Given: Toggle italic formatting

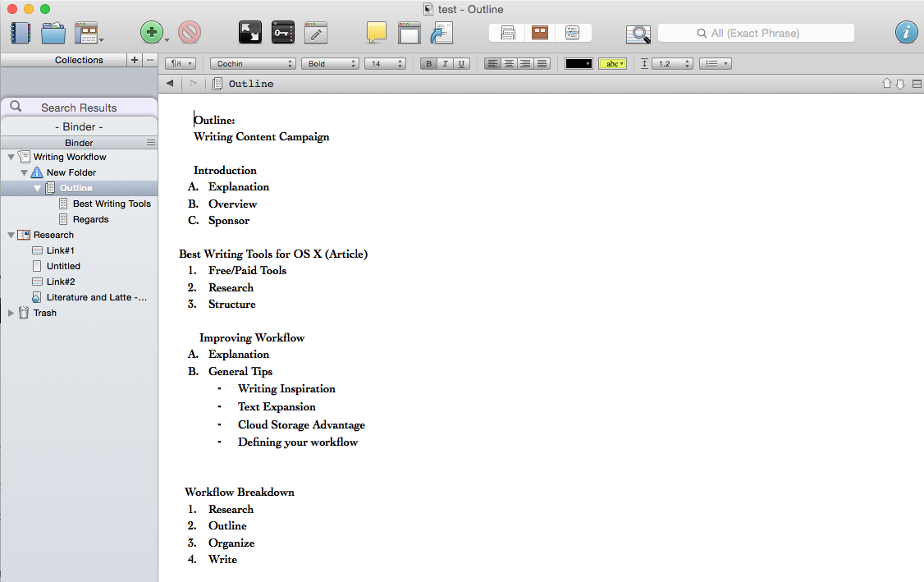Looking at the screenshot, I should tap(445, 64).
